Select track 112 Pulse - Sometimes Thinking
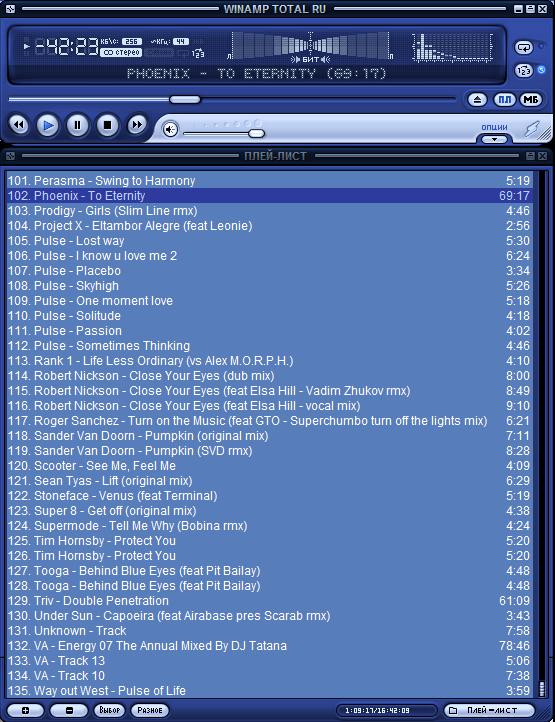Image resolution: width=555 pixels, height=722 pixels. point(269,345)
